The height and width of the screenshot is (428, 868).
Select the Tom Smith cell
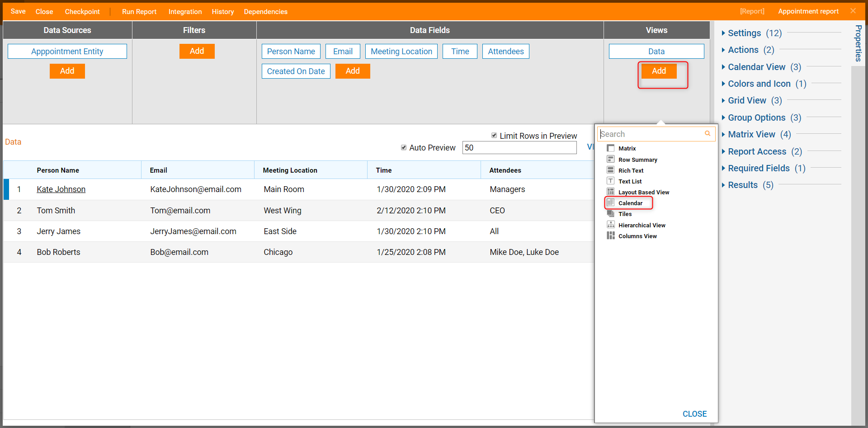coord(56,211)
